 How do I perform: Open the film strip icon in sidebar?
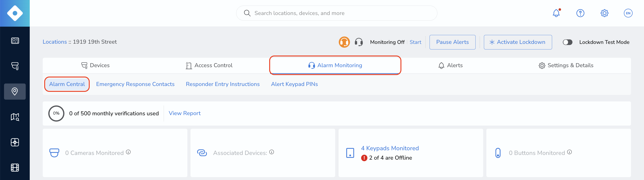click(15, 167)
